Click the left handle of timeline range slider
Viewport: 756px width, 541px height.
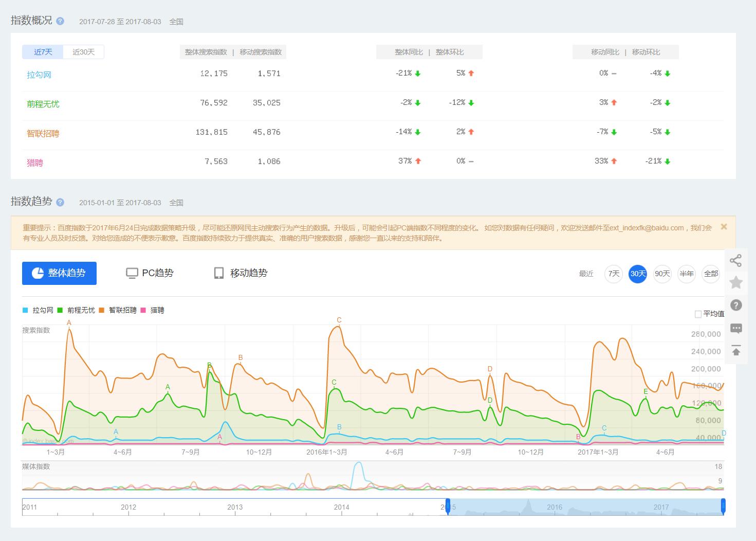448,506
